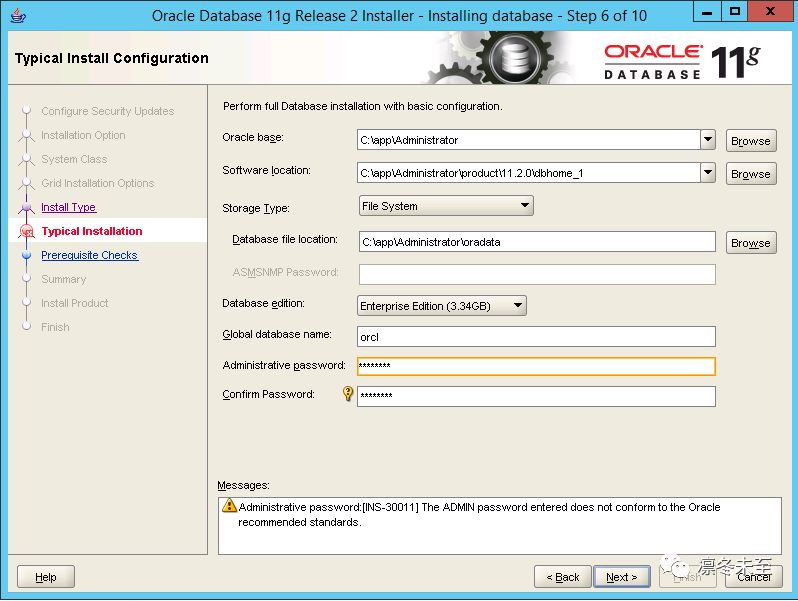This screenshot has width=798, height=601.
Task: Minimize the installer window
Action: [707, 12]
